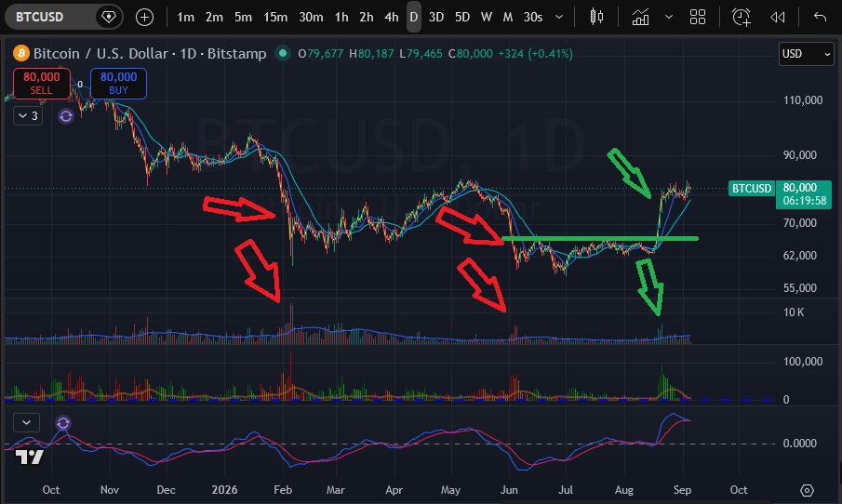Click the Feb label on time axis
Viewport: 842px width, 504px height.
(x=283, y=490)
